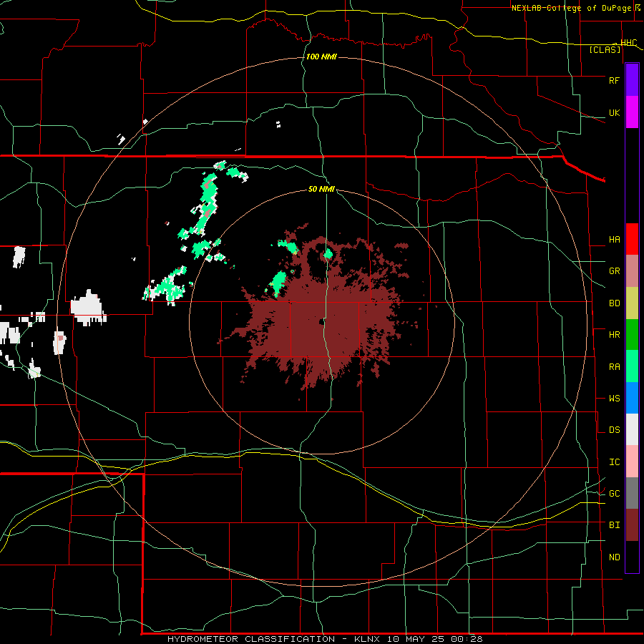Click the [CLAS] units label
644x644 pixels.
click(x=605, y=49)
